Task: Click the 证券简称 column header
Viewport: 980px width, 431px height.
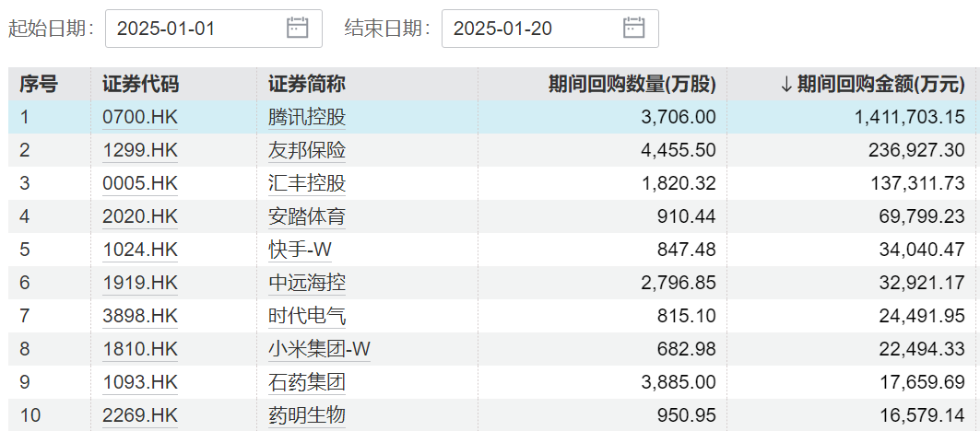Action: 307,84
